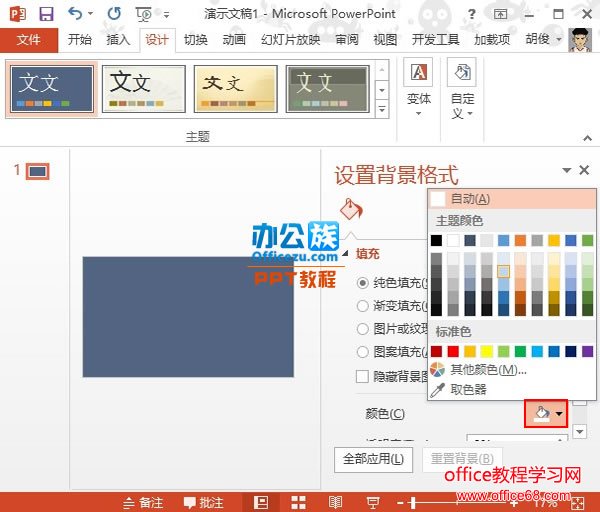This screenshot has width=600, height=512.
Task: Click the zoom out minus button
Action: [x=400, y=502]
